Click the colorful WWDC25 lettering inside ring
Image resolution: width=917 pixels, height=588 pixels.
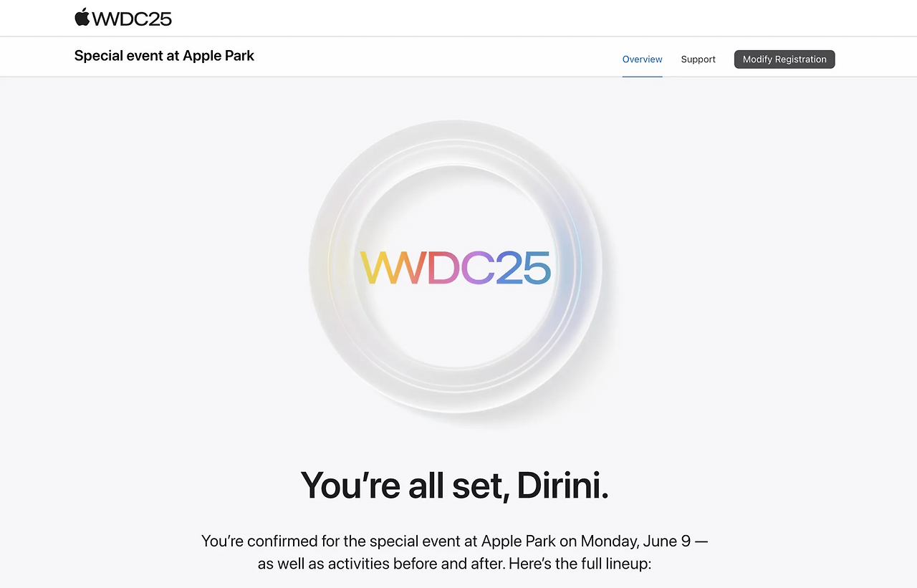pos(456,268)
